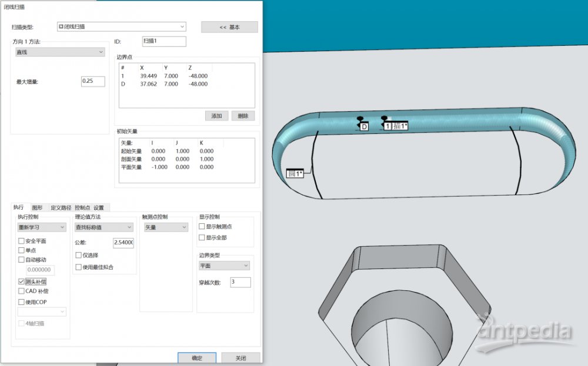Open the 扫描类型 dropdown
The image size is (588, 366).
point(122,26)
